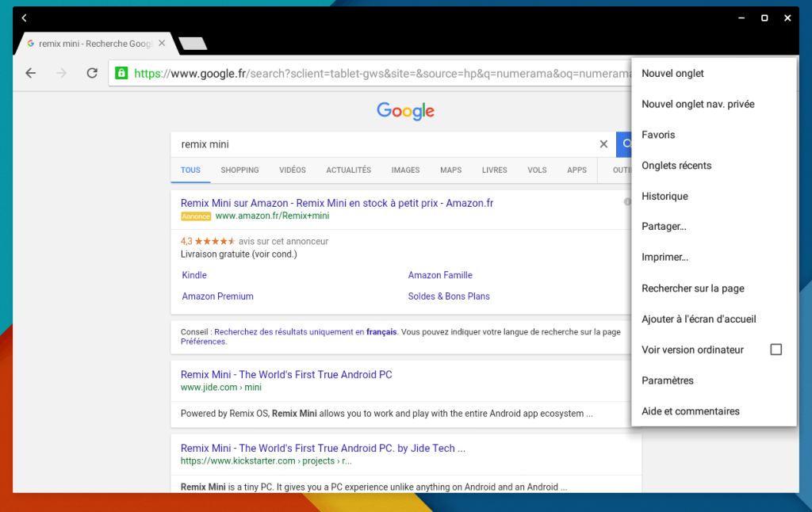Open the Kickstarter 'by Jide Tech' result
The image size is (812, 512).
[x=324, y=449]
